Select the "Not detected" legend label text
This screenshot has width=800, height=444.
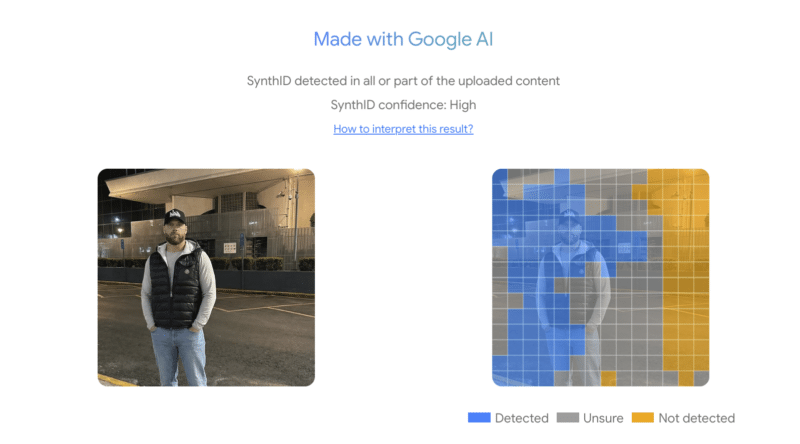[x=697, y=418]
